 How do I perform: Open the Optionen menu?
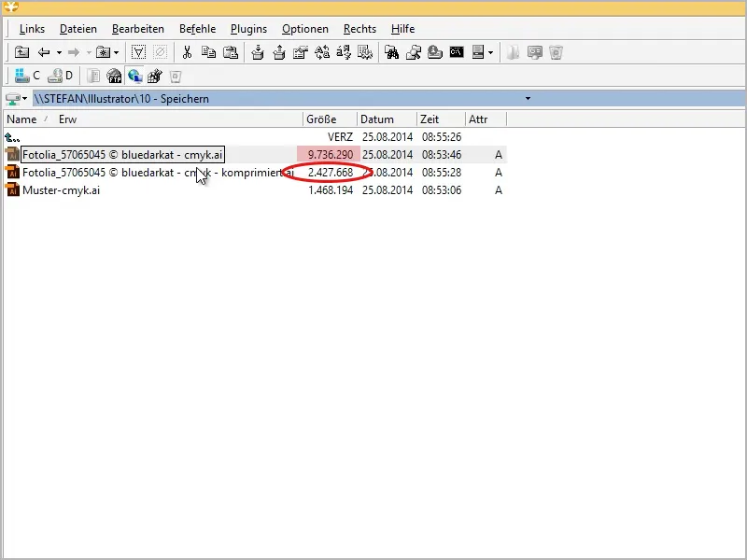coord(305,29)
